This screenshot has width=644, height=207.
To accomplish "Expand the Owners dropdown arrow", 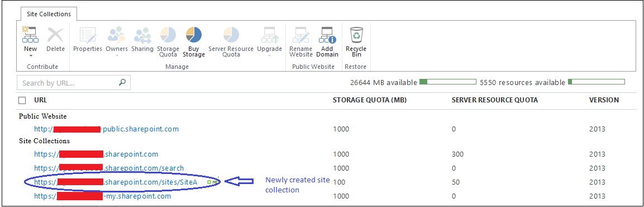I will 117,56.
